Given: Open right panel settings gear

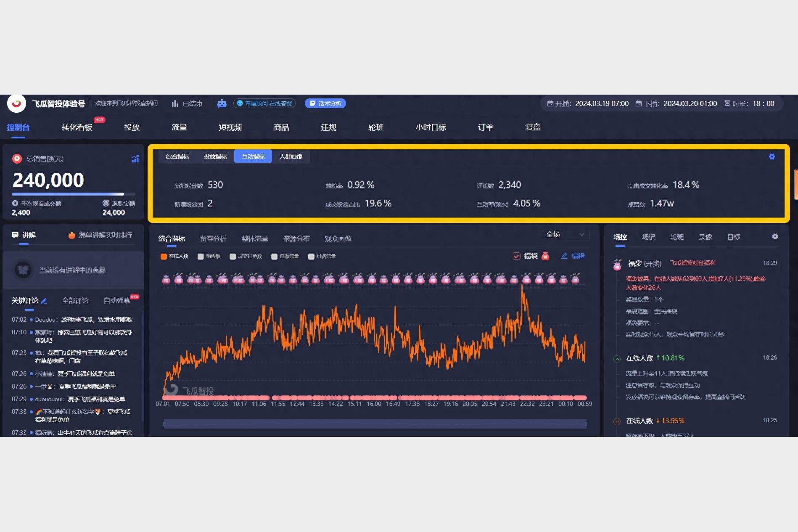Looking at the screenshot, I should (775, 237).
